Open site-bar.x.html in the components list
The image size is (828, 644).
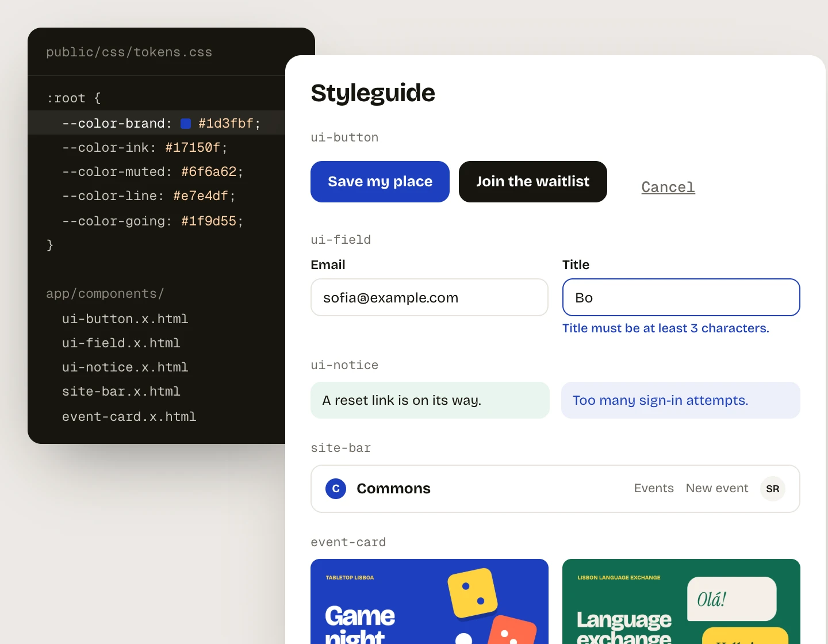pos(121,392)
